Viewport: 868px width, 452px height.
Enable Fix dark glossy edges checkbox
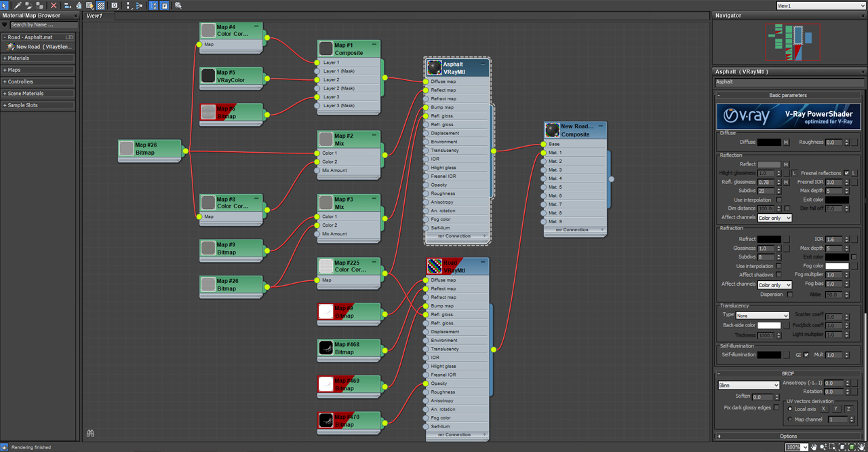[x=776, y=408]
